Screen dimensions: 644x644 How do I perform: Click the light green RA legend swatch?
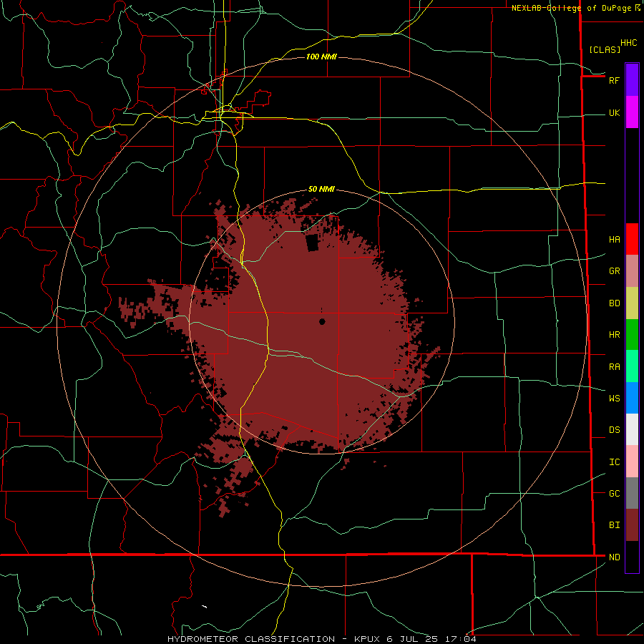click(x=632, y=366)
